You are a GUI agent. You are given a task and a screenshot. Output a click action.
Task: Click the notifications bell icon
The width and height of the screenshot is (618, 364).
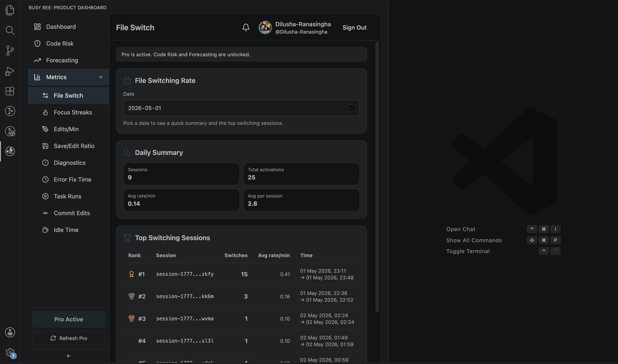click(246, 27)
